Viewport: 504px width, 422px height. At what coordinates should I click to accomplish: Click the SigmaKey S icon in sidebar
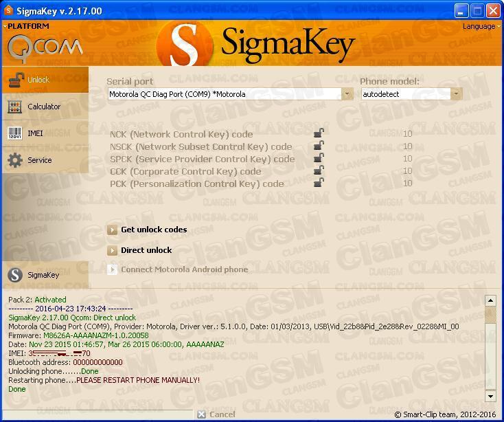[15, 275]
